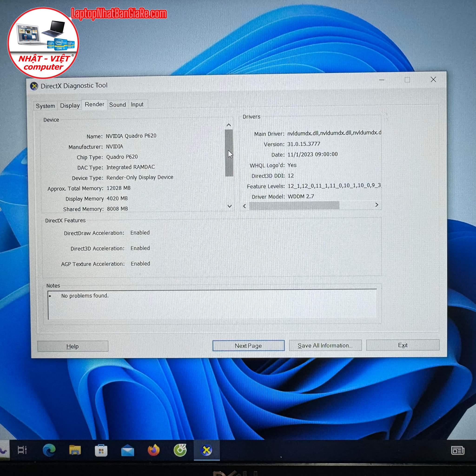Click the Exit button
This screenshot has height=476, width=476.
[x=403, y=345]
